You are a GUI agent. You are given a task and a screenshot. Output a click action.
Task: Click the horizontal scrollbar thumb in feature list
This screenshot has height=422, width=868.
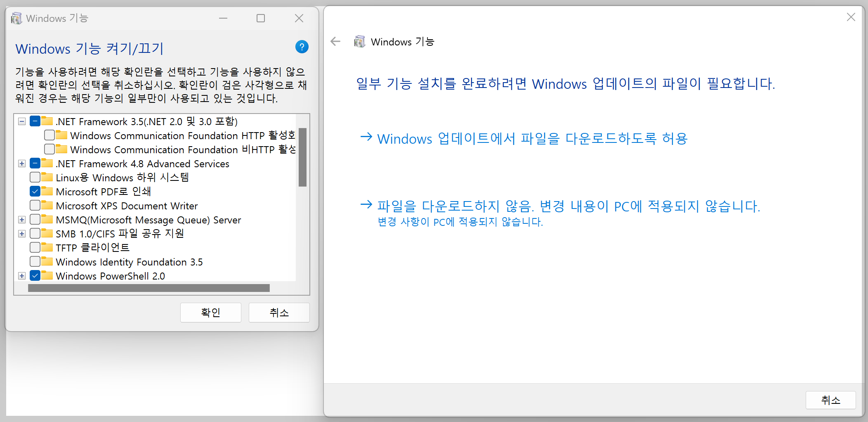(x=149, y=288)
